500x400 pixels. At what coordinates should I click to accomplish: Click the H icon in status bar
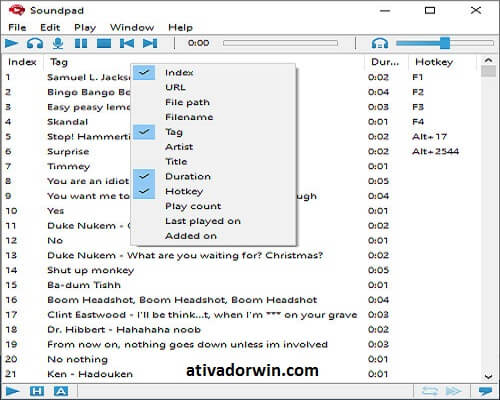tap(37, 391)
